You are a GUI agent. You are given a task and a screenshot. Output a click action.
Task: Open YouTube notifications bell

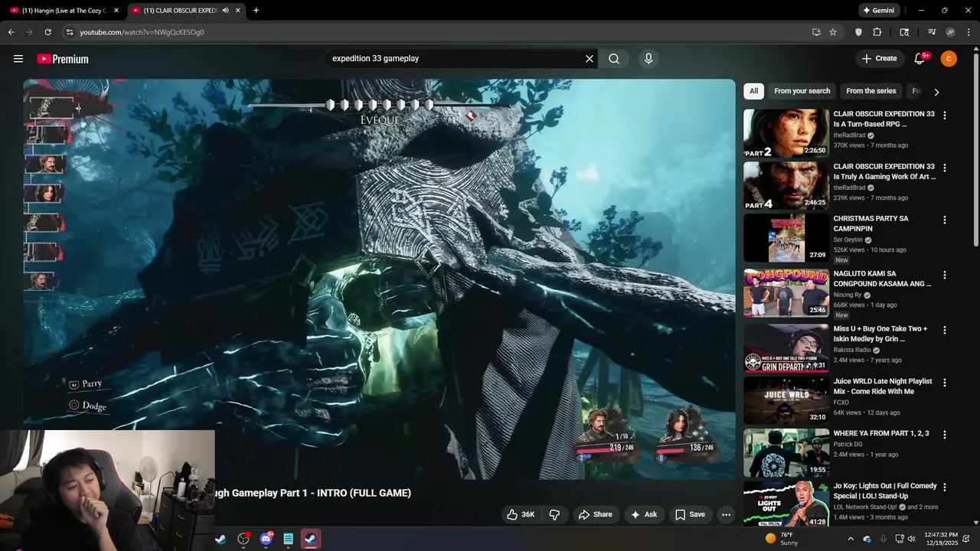click(x=920, y=58)
